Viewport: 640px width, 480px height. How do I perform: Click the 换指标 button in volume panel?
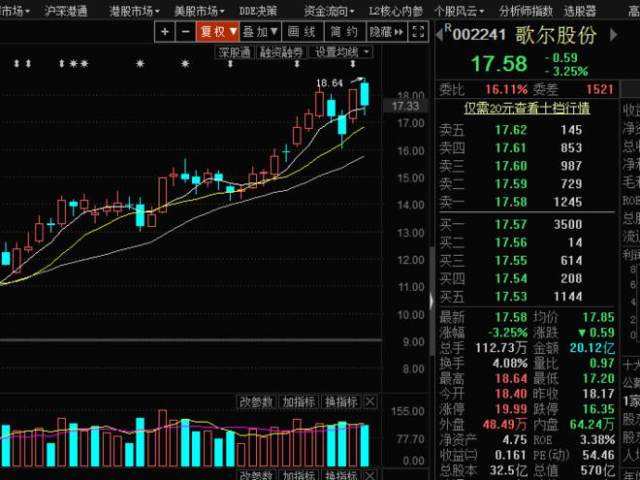[340, 401]
